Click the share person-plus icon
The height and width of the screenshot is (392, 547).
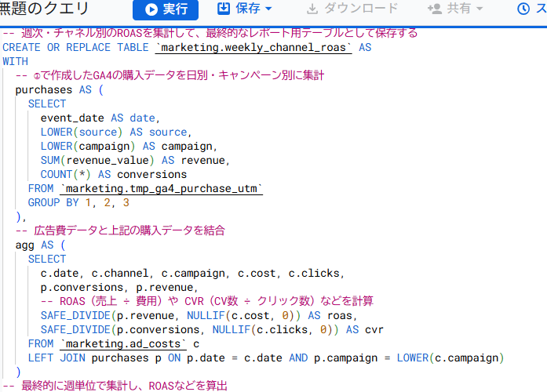click(x=435, y=9)
